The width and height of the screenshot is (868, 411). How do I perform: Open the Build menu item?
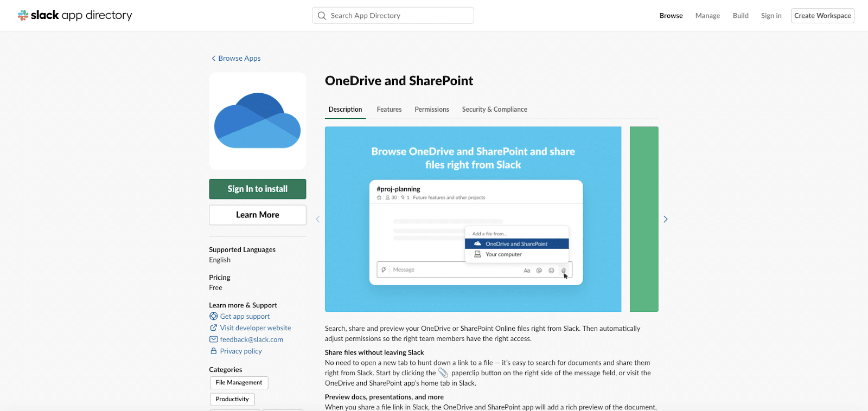pyautogui.click(x=741, y=16)
